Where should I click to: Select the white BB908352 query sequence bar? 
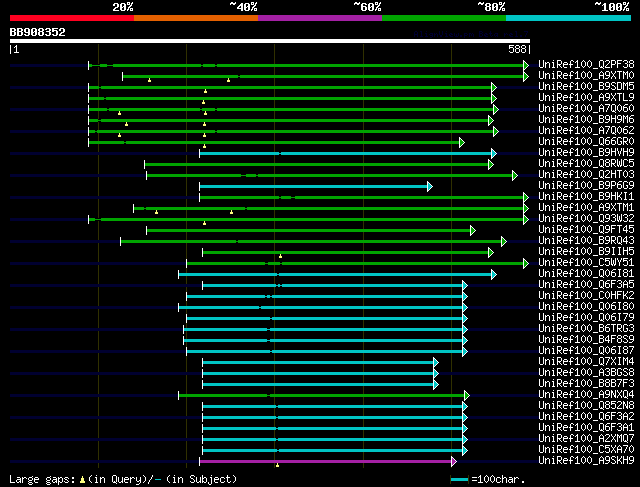point(270,41)
